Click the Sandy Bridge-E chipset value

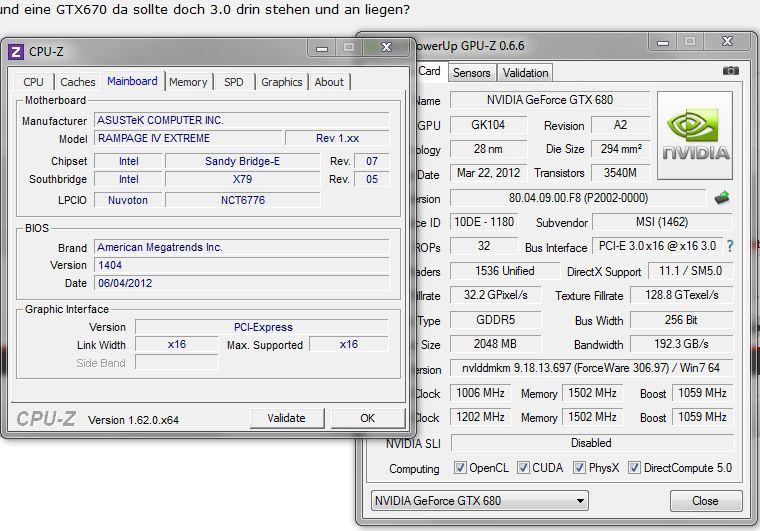pyautogui.click(x=242, y=161)
